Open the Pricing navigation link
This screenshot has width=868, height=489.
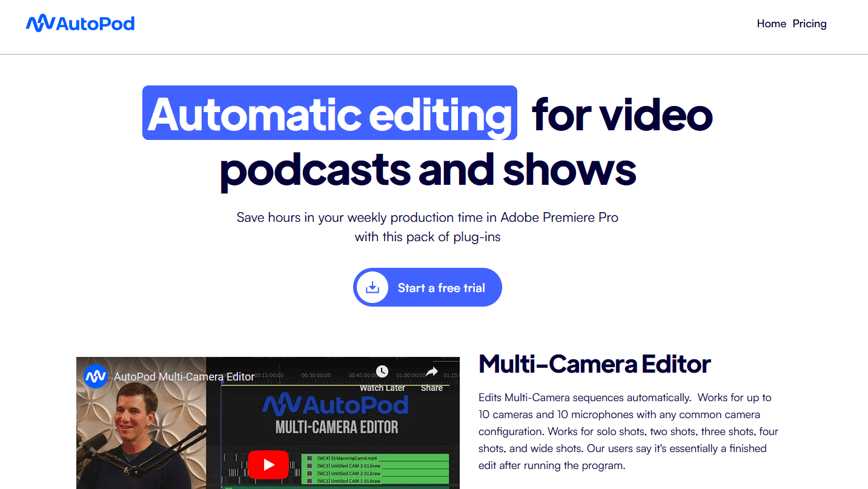click(x=809, y=24)
